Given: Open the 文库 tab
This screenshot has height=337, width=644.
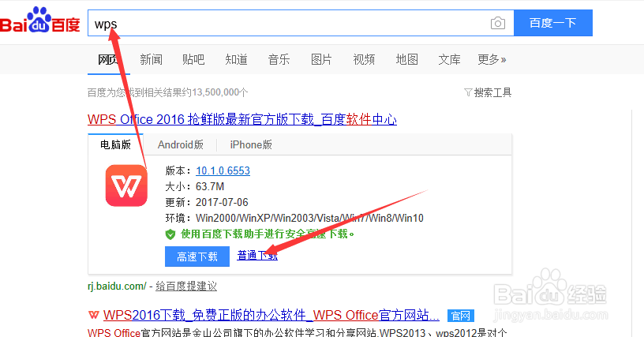Looking at the screenshot, I should pyautogui.click(x=449, y=60).
